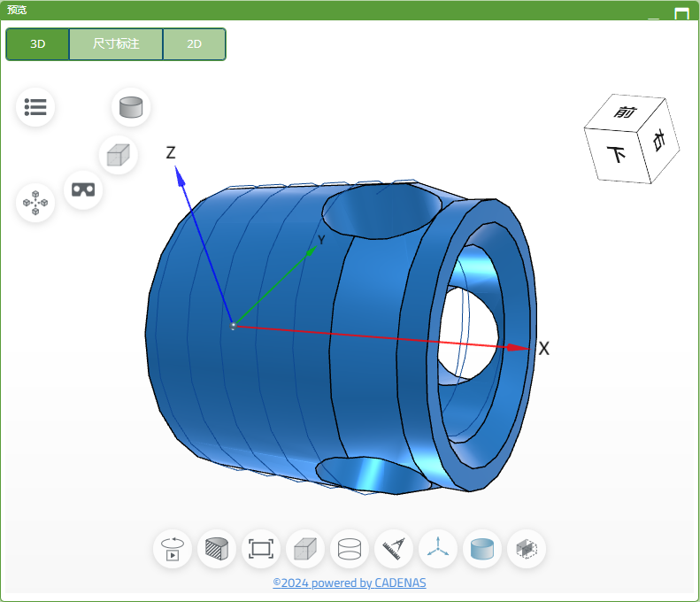The image size is (700, 602).
Task: Select the blue shaded cylinder render mode
Action: pyautogui.click(x=482, y=549)
